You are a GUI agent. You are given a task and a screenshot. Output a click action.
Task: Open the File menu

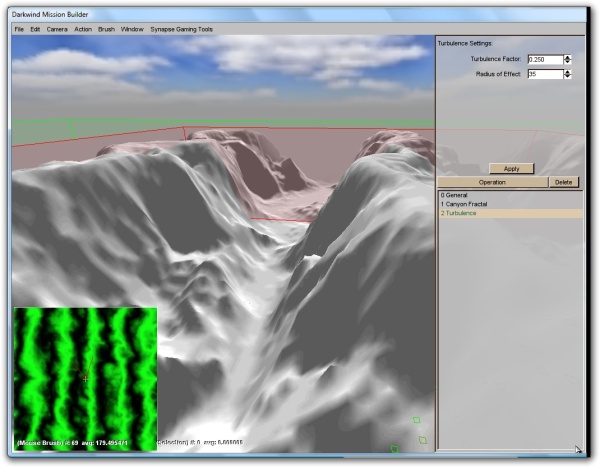(x=20, y=30)
